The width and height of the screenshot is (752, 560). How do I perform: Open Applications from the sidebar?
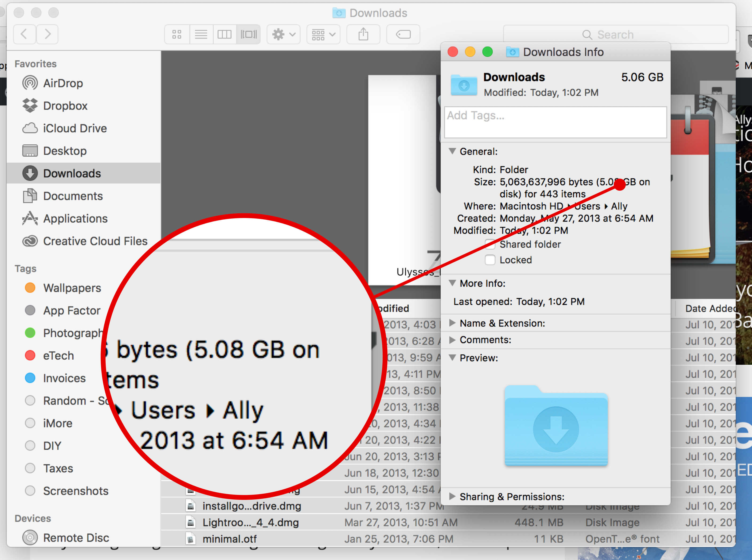click(75, 219)
